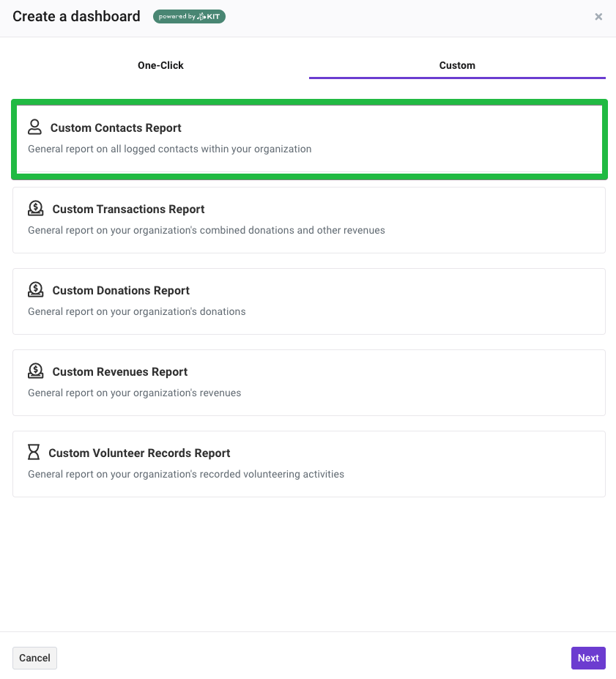Viewport: 616px width, 679px height.
Task: Click the hourglass icon beside Volunteer Records Report
Action: click(x=34, y=452)
